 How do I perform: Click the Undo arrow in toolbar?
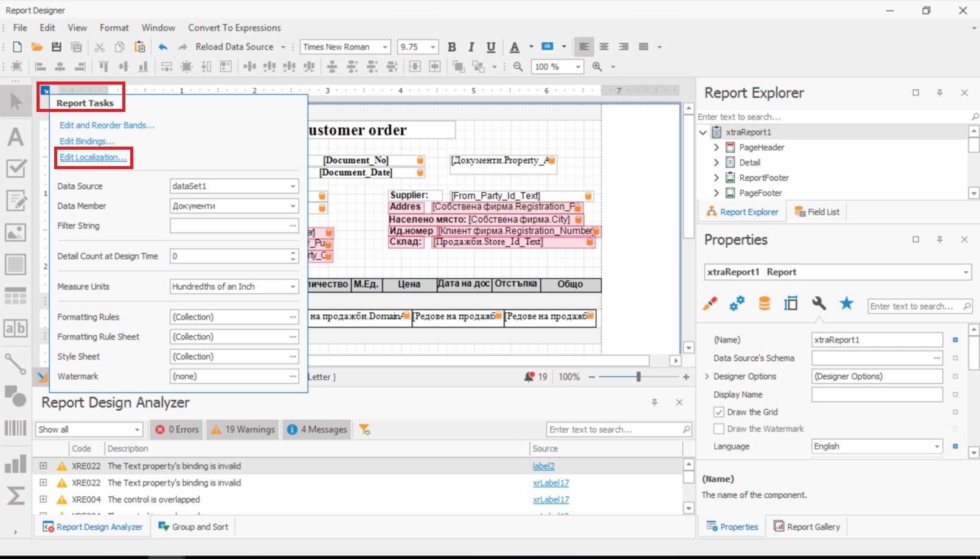pyautogui.click(x=162, y=47)
